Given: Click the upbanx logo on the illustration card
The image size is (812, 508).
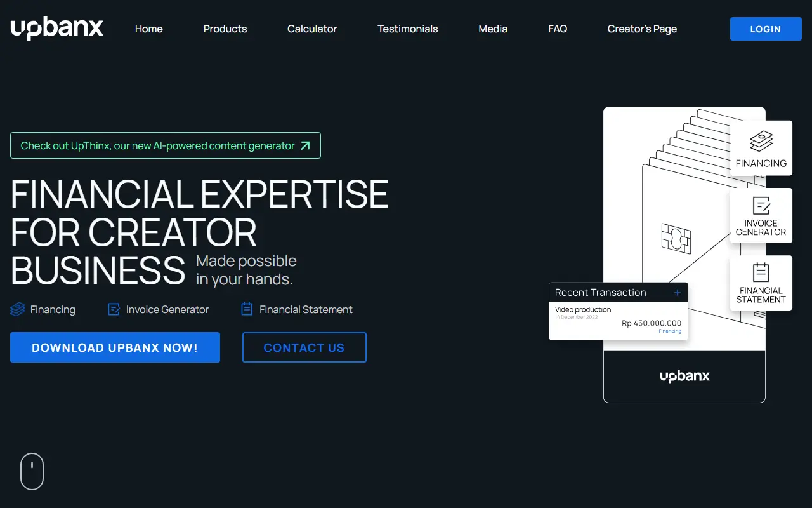Looking at the screenshot, I should point(684,377).
